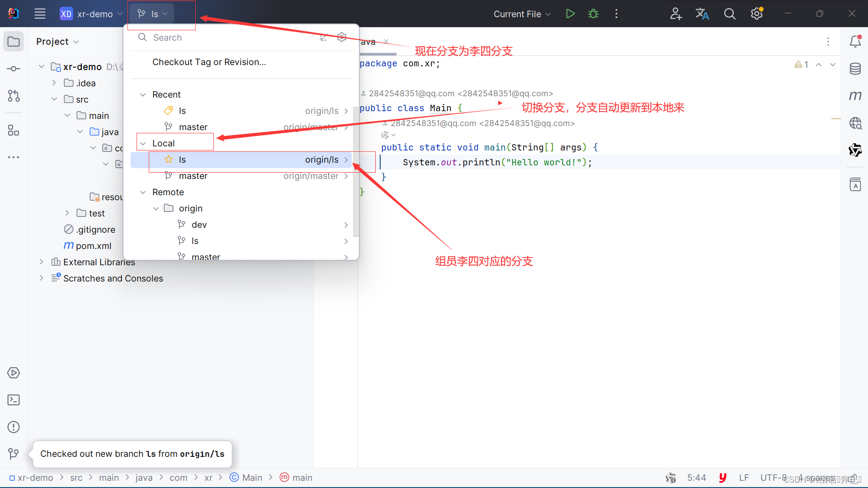This screenshot has height=488, width=868.
Task: Select master branch from Recent list
Action: [x=193, y=127]
